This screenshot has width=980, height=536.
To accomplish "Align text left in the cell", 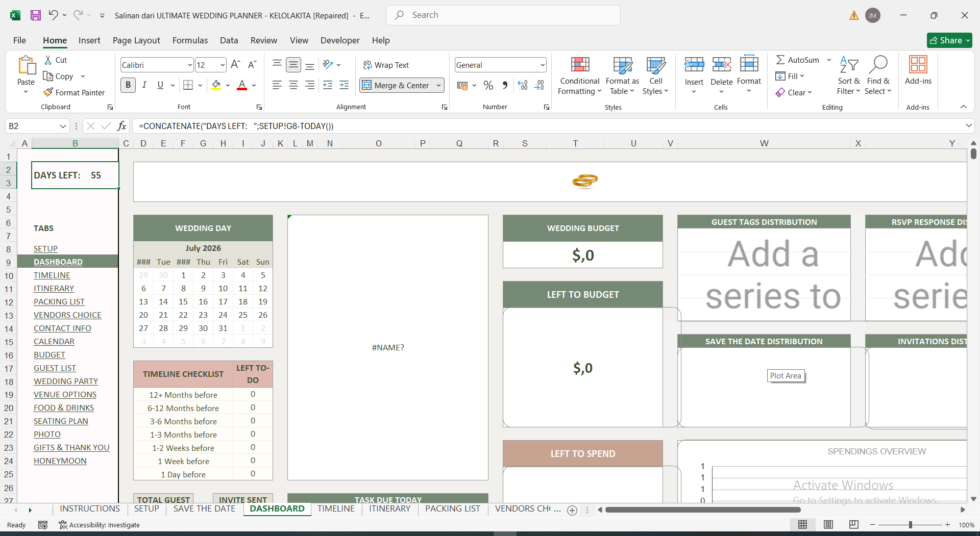I will (277, 85).
